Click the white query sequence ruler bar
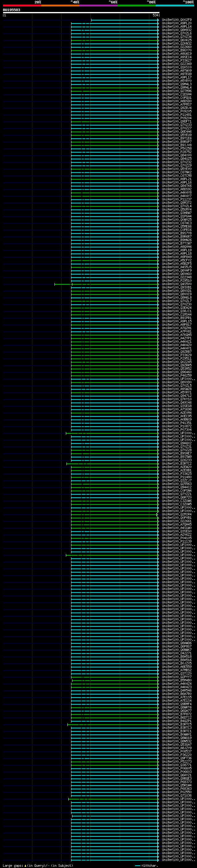Viewport: 197px width, 868px height. (81, 13)
